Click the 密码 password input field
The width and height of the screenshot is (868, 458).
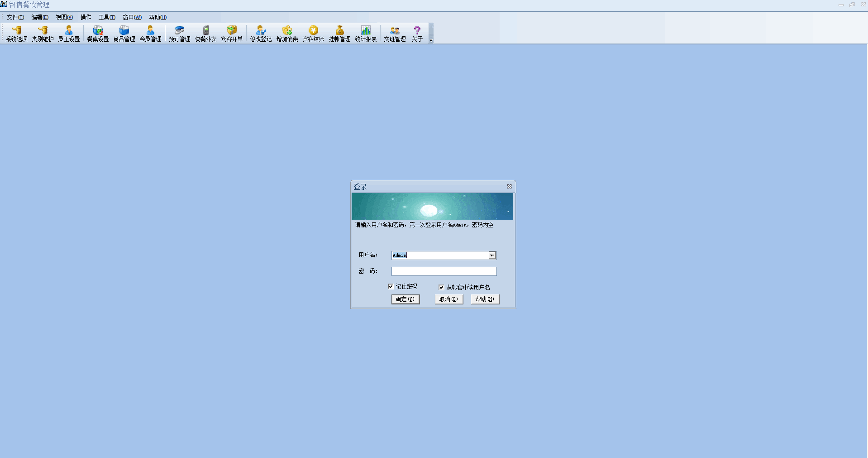tap(444, 271)
